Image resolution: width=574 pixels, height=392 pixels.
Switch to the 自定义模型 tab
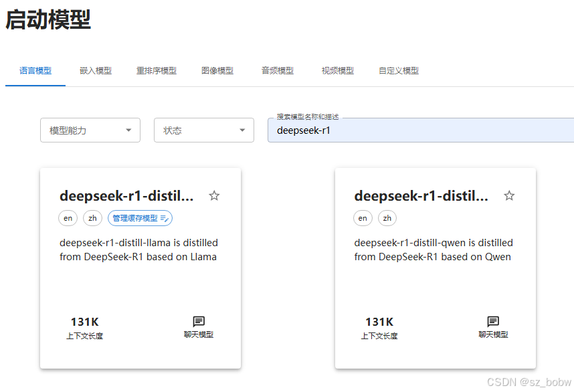click(x=399, y=71)
